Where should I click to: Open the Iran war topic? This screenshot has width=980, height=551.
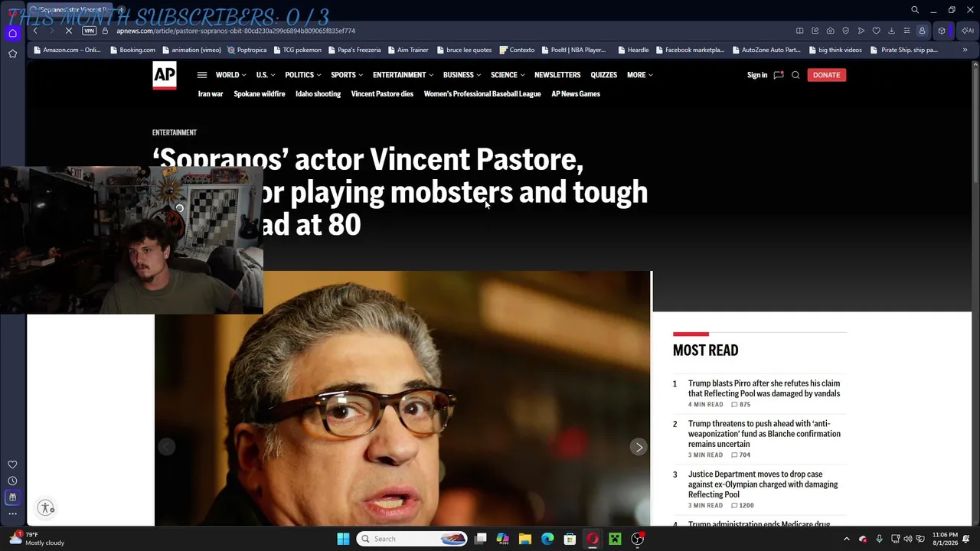coord(211,94)
